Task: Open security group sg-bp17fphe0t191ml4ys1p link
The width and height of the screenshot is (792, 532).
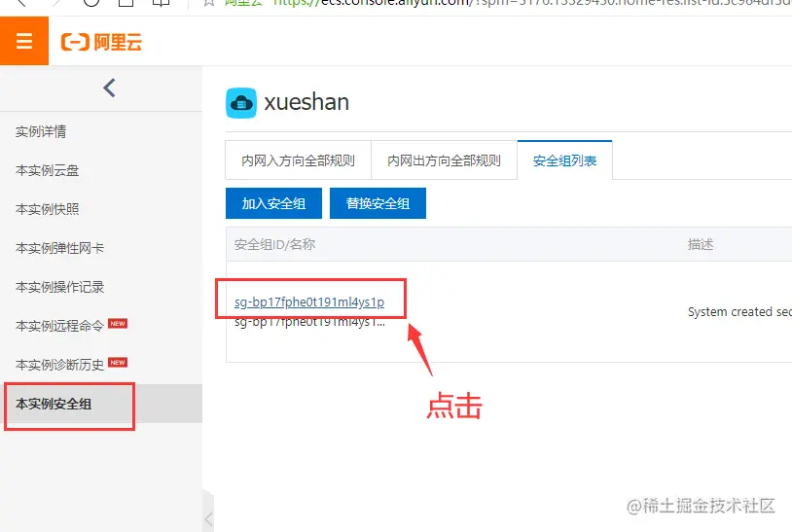Action: [x=309, y=301]
